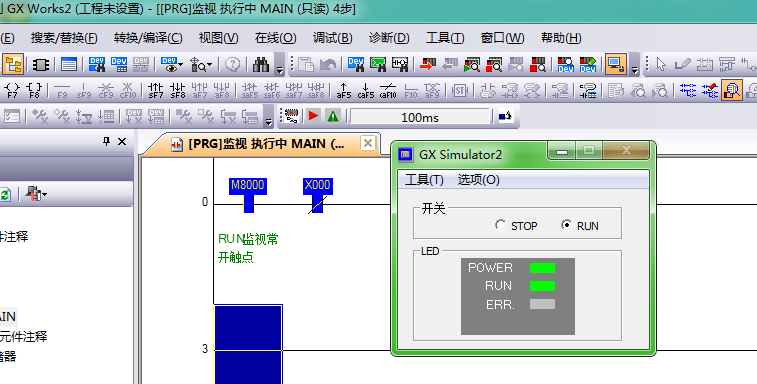Open the 工具(T) menu in GX Simulator2
757x384 pixels.
coord(424,180)
